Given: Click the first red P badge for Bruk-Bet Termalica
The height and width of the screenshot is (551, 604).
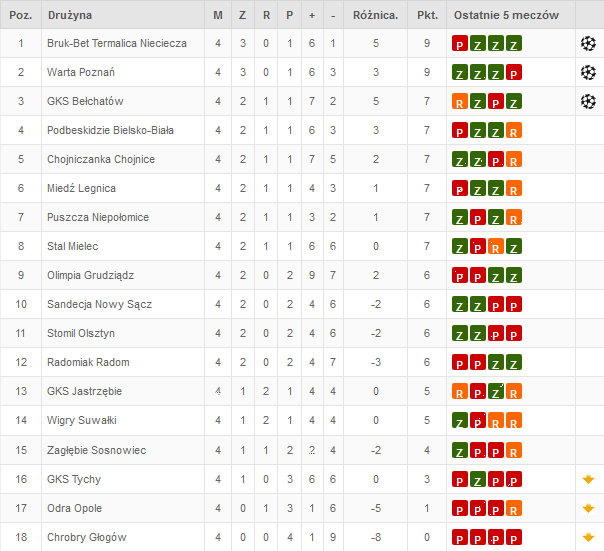Looking at the screenshot, I should (460, 43).
